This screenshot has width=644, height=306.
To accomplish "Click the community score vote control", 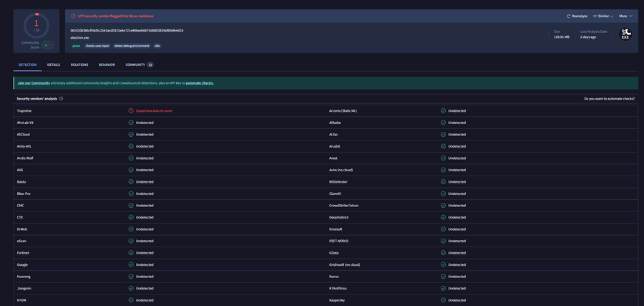I will [x=47, y=45].
